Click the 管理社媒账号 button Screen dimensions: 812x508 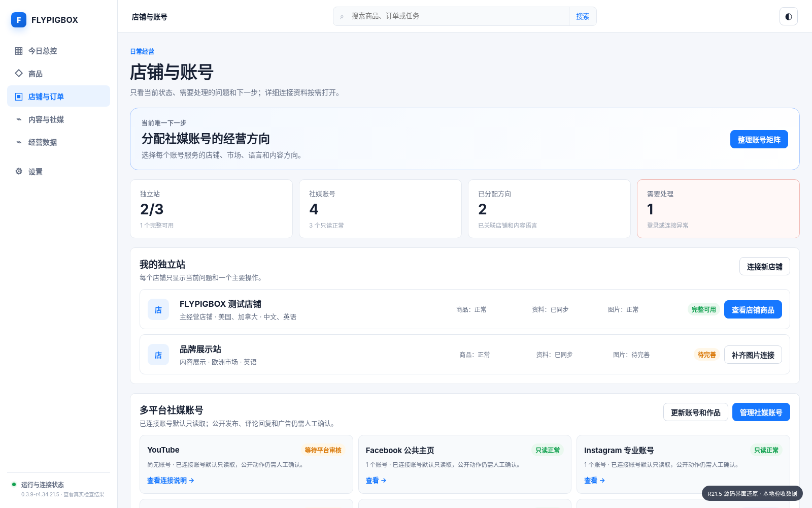761,412
